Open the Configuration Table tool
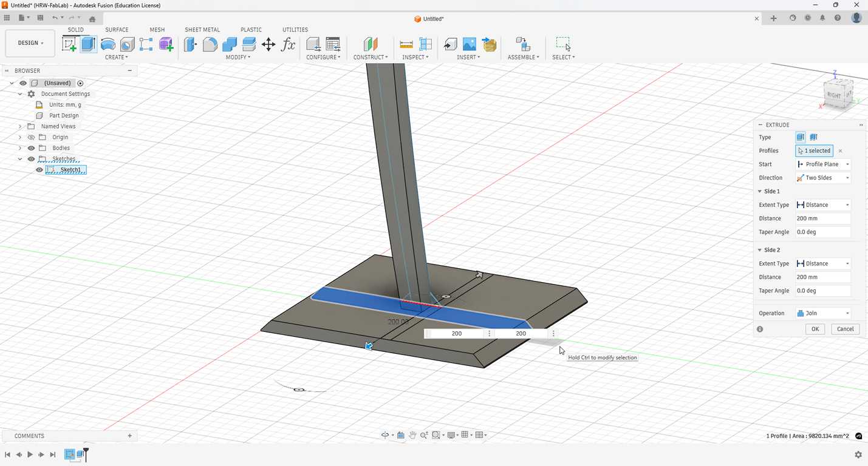The height and width of the screenshot is (466, 868). pos(333,44)
